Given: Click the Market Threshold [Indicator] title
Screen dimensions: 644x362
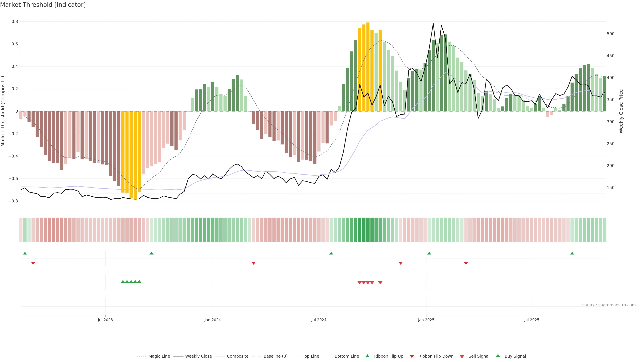Looking at the screenshot, I should [x=43, y=5].
